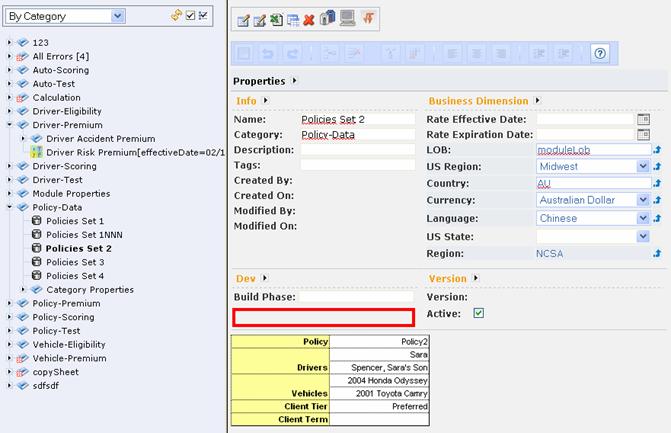Click the checklist icon above tree
Image resolution: width=671 pixels, height=433 pixels.
pos(203,16)
